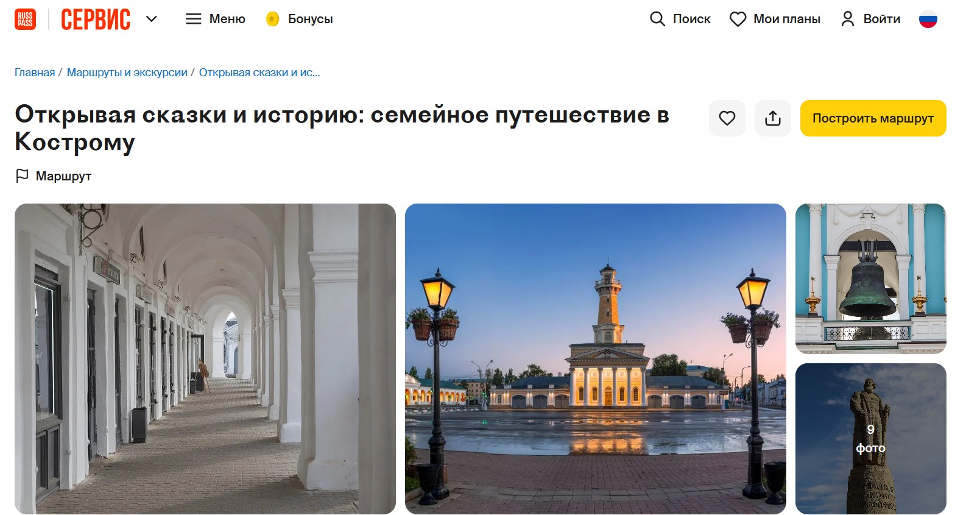The width and height of the screenshot is (980, 515).
Task: Add route to favorites with heart button
Action: pyautogui.click(x=727, y=118)
